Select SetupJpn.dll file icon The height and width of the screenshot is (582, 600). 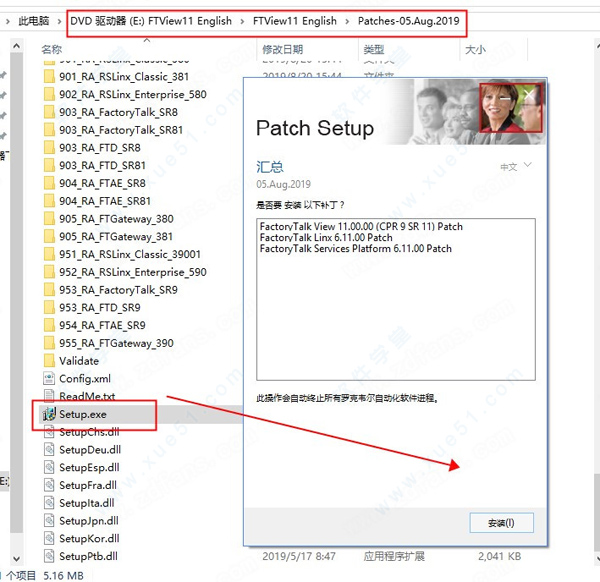click(x=49, y=520)
